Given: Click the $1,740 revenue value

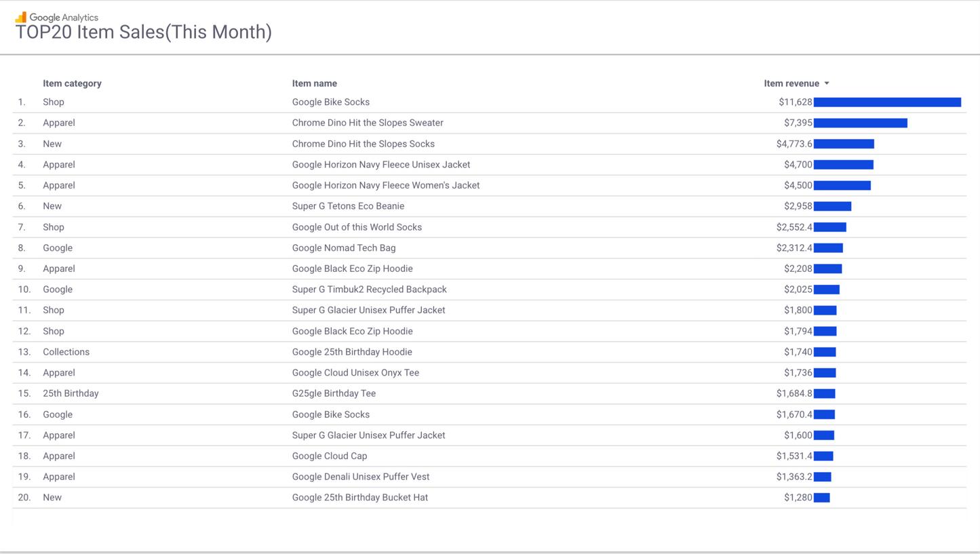Looking at the screenshot, I should click(798, 352).
